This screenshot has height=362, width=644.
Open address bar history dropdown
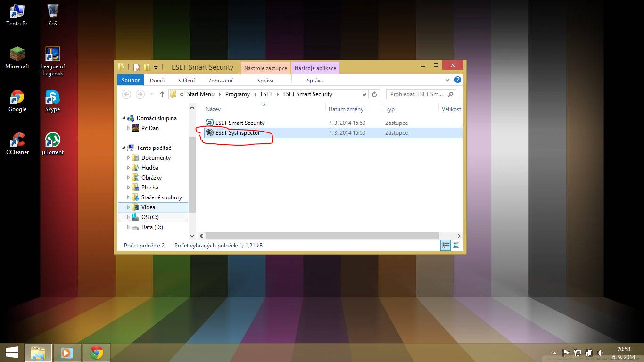point(363,94)
